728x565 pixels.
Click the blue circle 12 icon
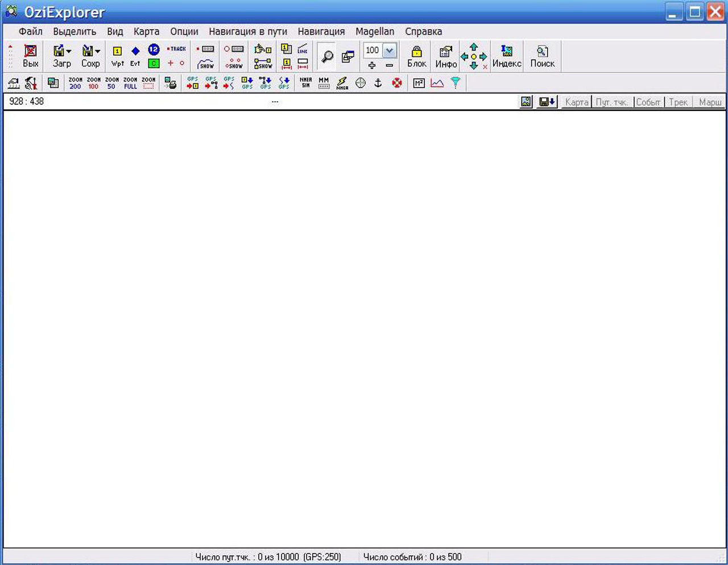(154, 49)
